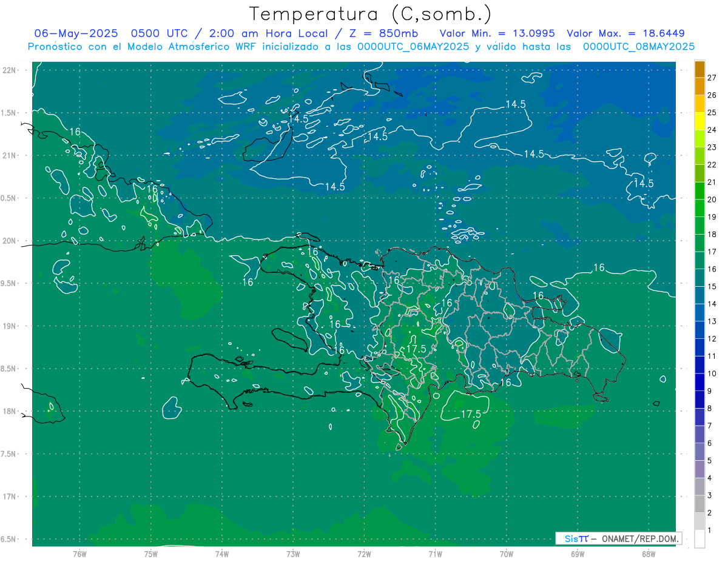Image resolution: width=728 pixels, height=562 pixels.
Task: Select valid-until time '0000UTC_08MAY2025'
Action: (639, 47)
